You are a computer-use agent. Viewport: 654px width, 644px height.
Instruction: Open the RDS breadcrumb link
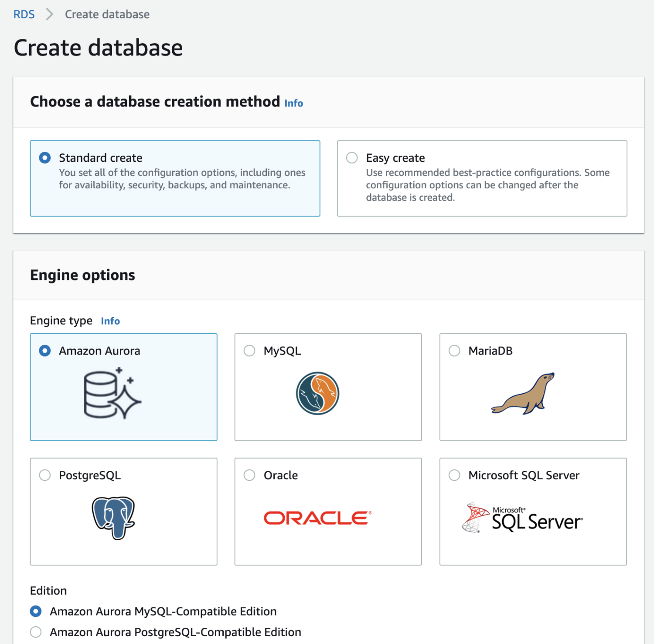[24, 14]
